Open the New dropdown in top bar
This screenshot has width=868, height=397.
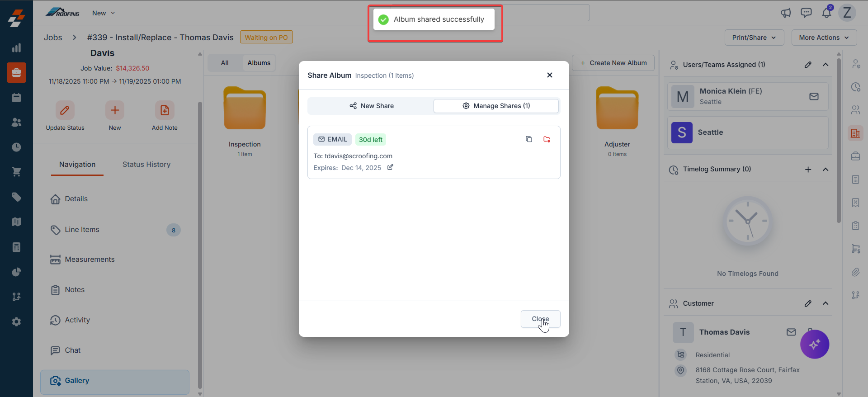[x=104, y=13]
